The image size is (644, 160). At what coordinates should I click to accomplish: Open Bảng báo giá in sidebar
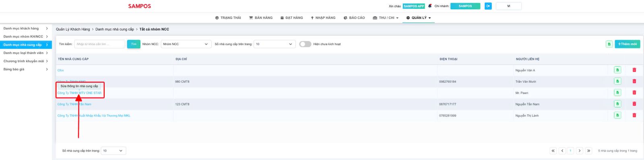point(26,69)
